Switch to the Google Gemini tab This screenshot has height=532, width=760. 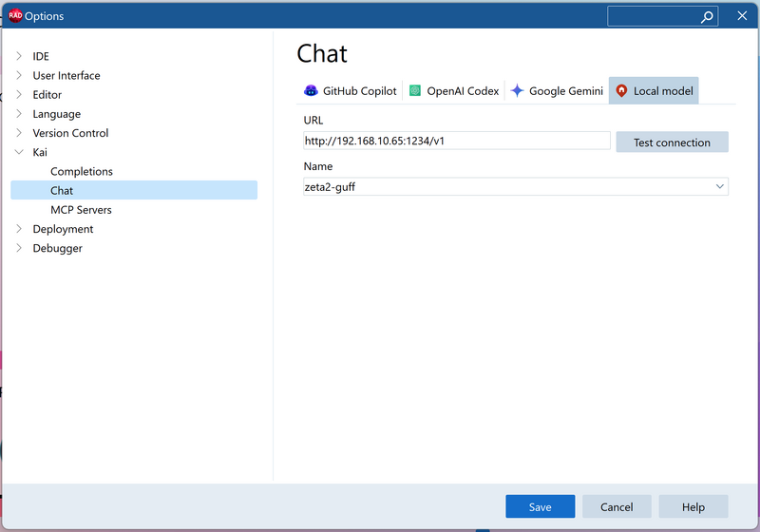click(557, 90)
